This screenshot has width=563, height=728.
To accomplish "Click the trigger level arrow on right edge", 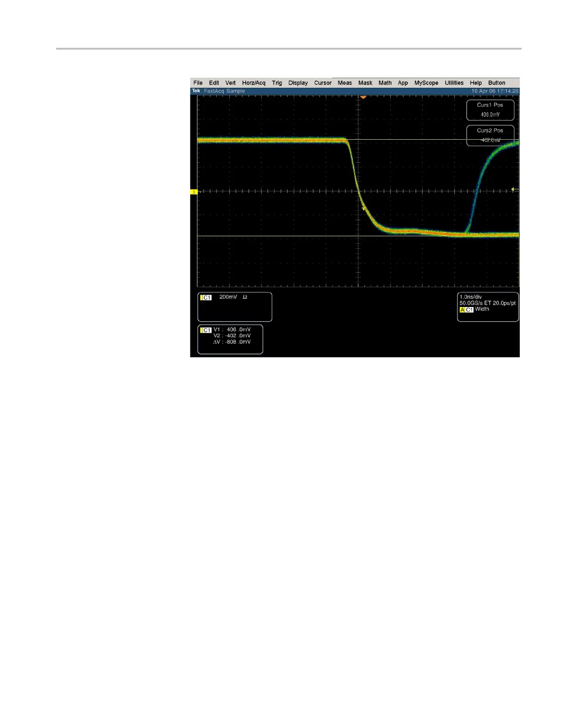I will pos(515,189).
